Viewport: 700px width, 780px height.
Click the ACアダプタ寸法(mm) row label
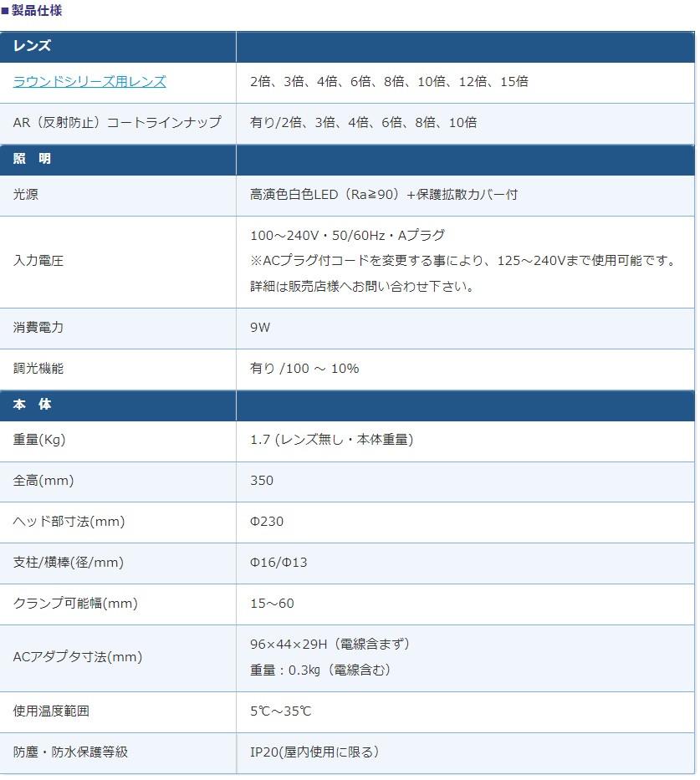(x=78, y=657)
